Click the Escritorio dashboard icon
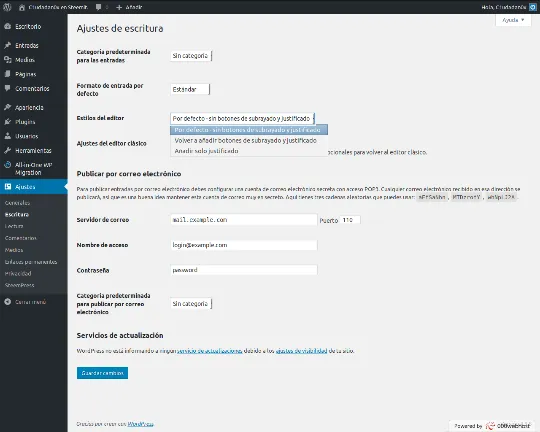Image resolution: width=540 pixels, height=432 pixels. click(8, 26)
